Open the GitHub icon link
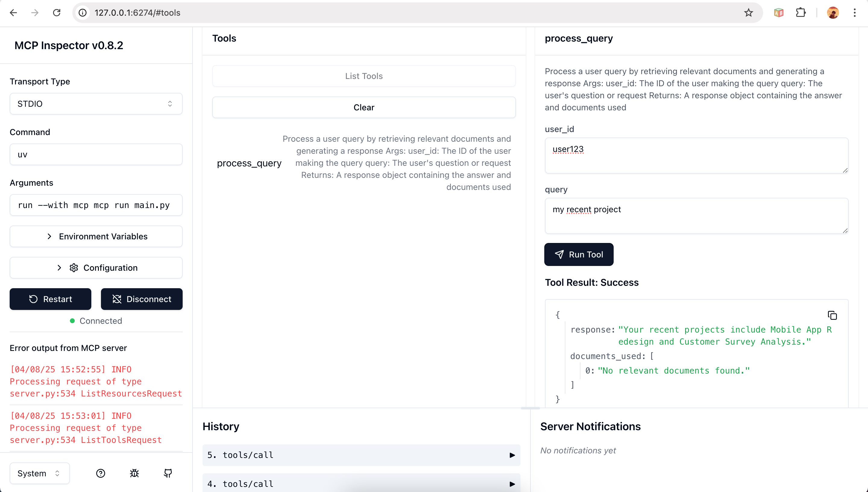 tap(168, 473)
